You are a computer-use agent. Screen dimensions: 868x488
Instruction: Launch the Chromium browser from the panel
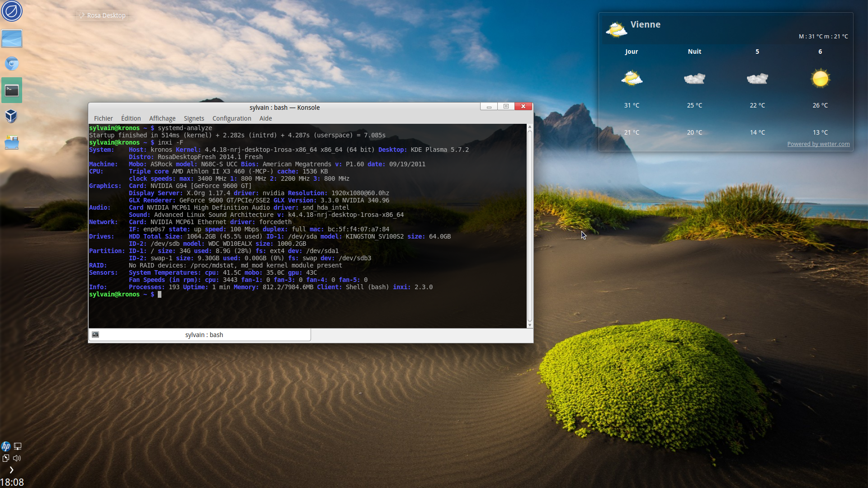12,64
